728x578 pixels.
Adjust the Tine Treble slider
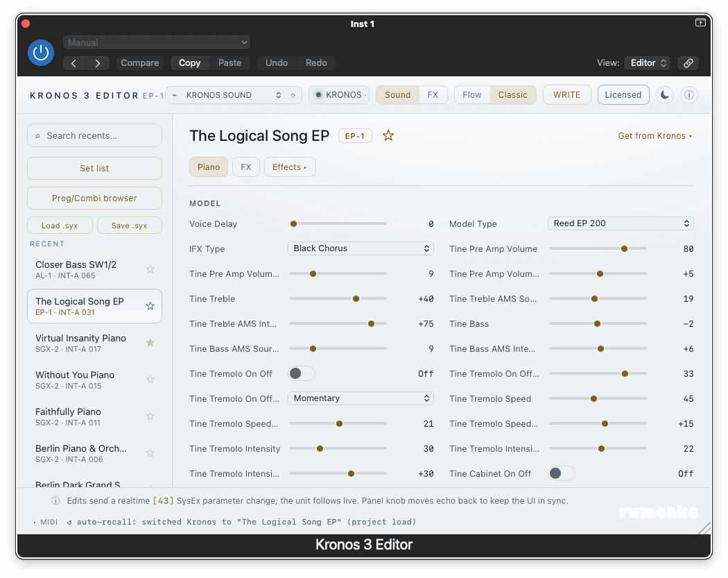point(338,299)
